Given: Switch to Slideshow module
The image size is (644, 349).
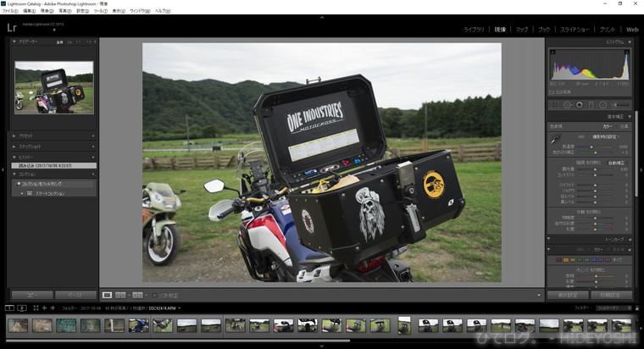Looking at the screenshot, I should (575, 30).
